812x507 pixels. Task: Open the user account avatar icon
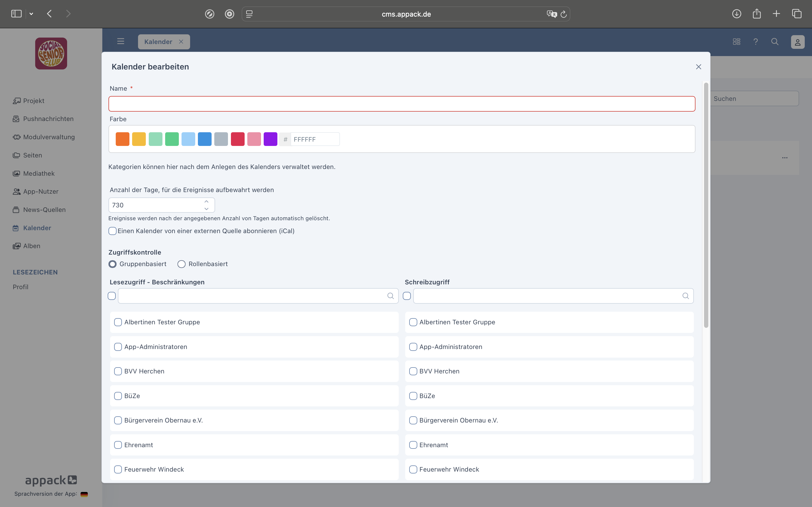(x=798, y=42)
